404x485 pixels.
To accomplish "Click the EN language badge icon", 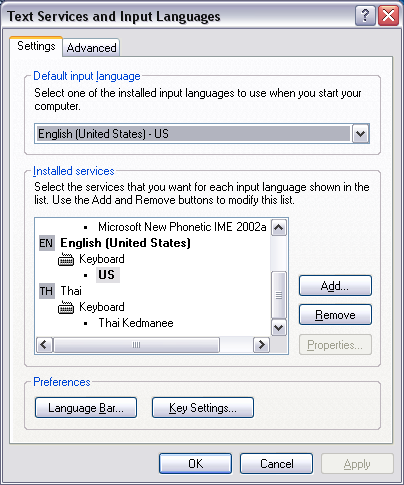I will (47, 243).
